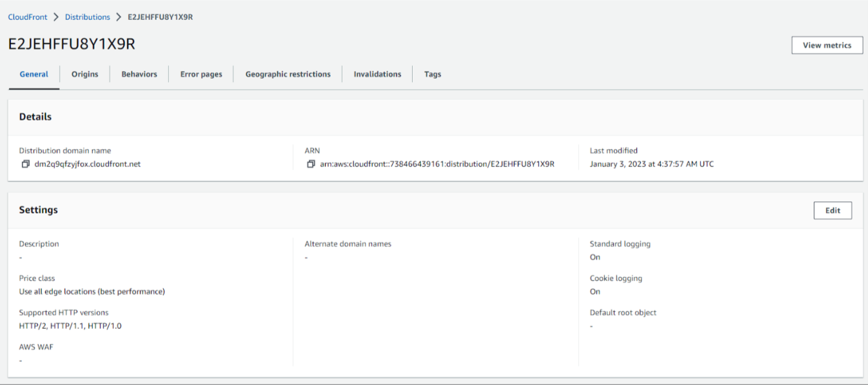Open the View metrics page
Screen dimensions: 868x385
point(827,44)
